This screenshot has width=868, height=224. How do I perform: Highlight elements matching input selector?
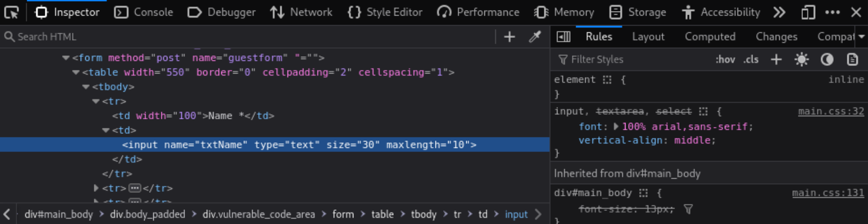pos(704,111)
